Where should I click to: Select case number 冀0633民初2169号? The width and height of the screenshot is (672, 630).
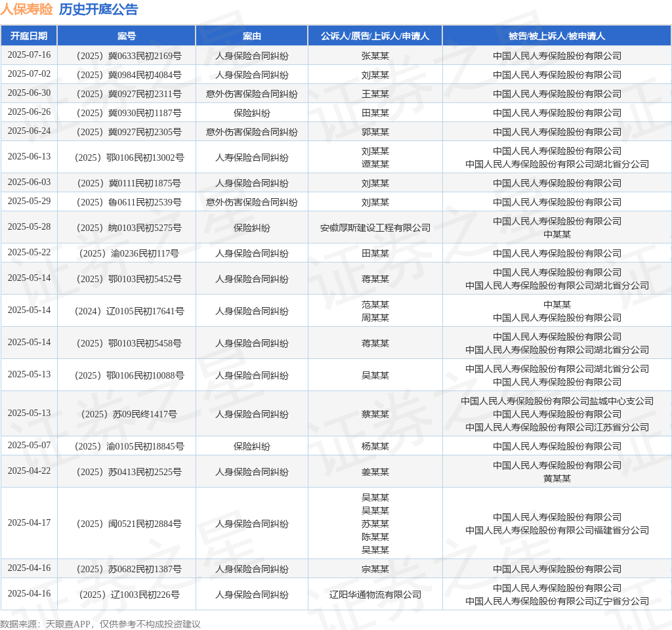coord(129,56)
